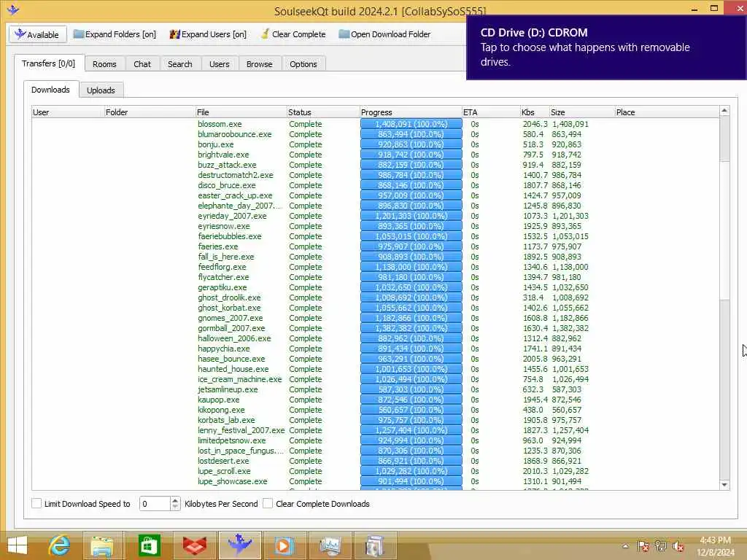
Task: Sort by the File column header
Action: [241, 112]
